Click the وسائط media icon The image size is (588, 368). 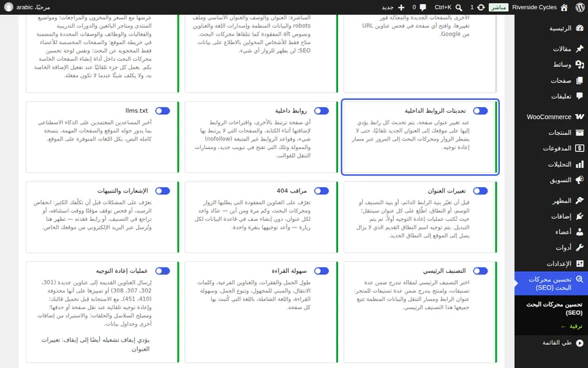tap(580, 64)
